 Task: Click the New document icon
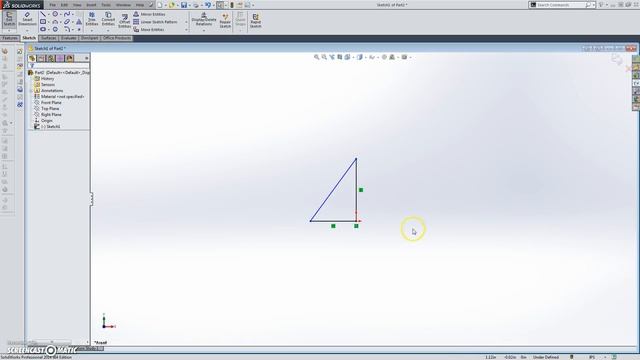[160, 5]
